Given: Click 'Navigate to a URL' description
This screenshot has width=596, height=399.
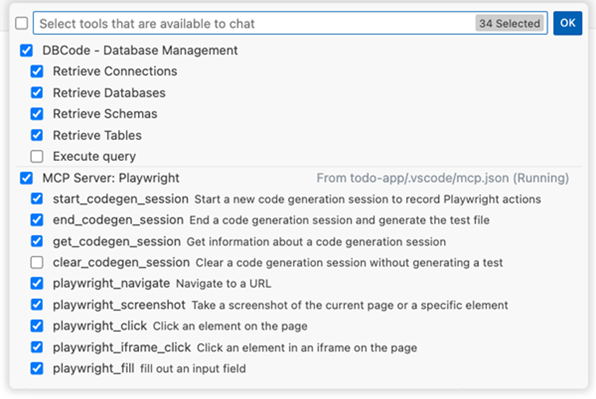Looking at the screenshot, I should [224, 283].
